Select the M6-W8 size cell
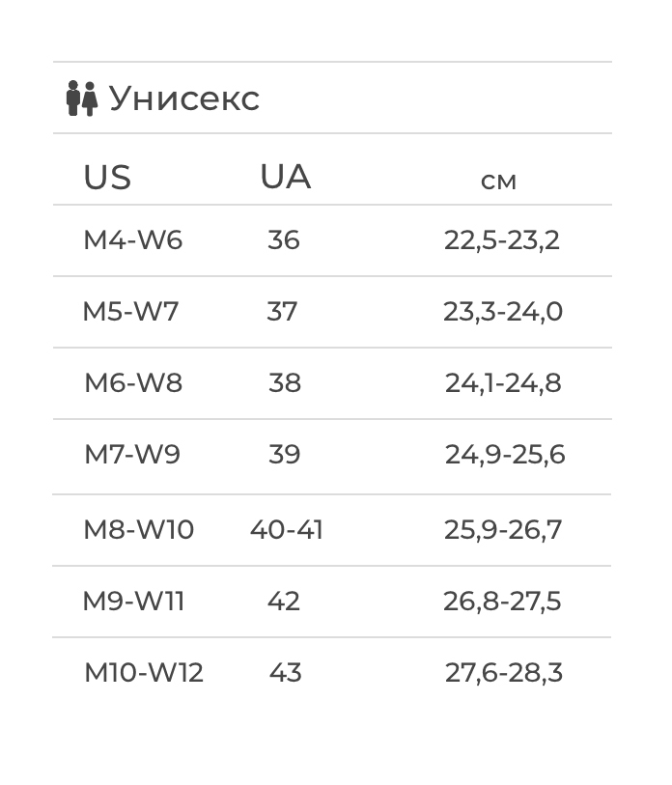Image resolution: width=672 pixels, height=785 pixels. [x=133, y=383]
